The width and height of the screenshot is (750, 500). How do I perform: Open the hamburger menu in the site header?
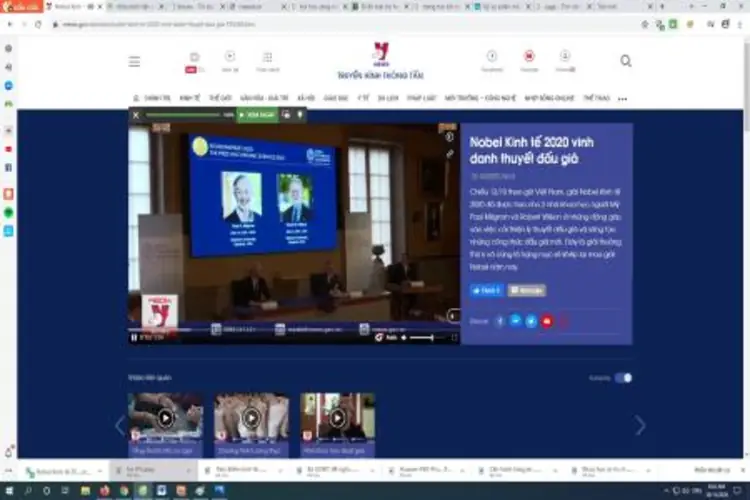[x=134, y=61]
